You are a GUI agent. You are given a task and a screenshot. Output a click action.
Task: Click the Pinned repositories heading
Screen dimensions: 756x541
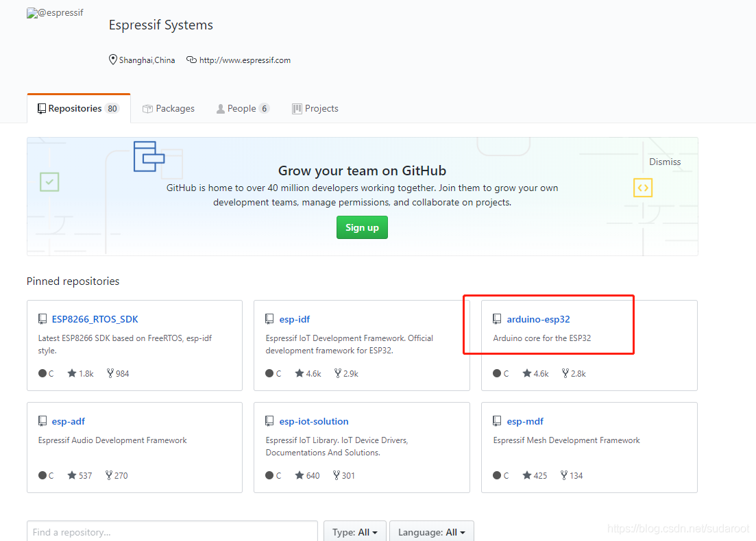(x=73, y=281)
